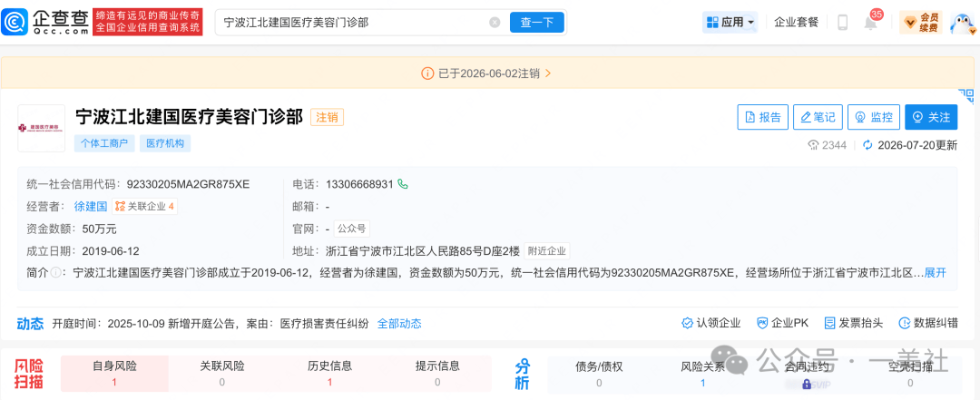Click the 监控 monitor button
The height and width of the screenshot is (400, 980).
pyautogui.click(x=874, y=117)
